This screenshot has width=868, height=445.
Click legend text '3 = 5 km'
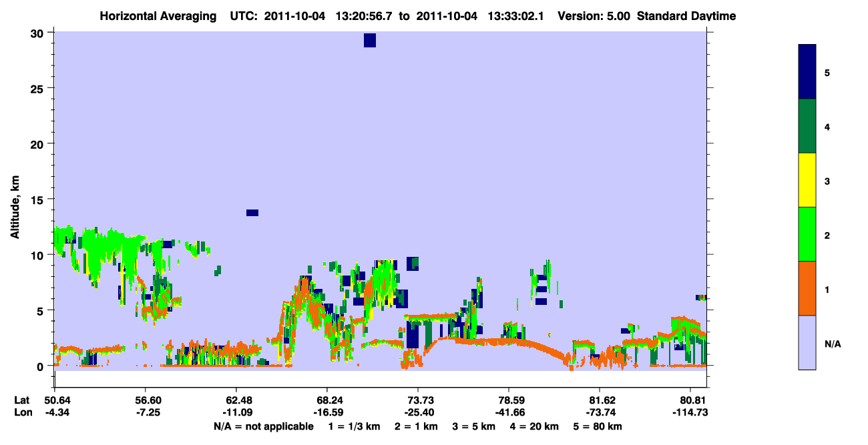pos(473,426)
